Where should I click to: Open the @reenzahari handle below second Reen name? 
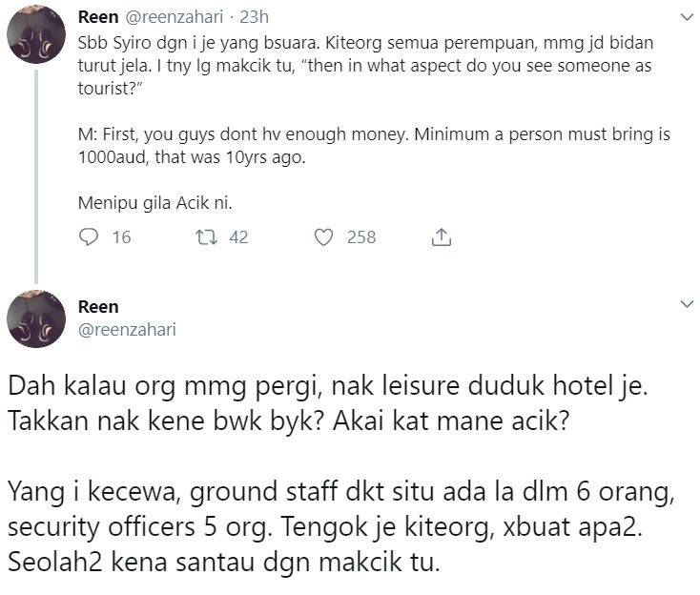coord(126,329)
